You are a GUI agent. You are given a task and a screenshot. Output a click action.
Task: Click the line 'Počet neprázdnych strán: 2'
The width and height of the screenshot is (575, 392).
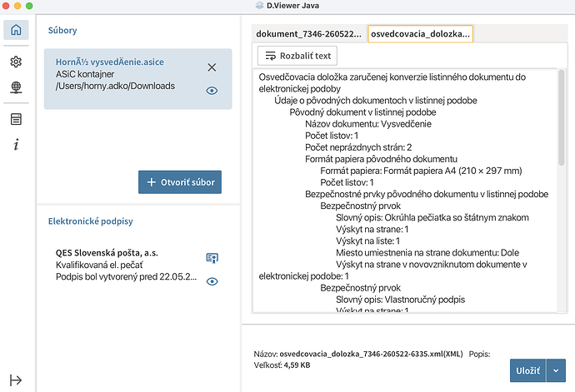(x=358, y=147)
